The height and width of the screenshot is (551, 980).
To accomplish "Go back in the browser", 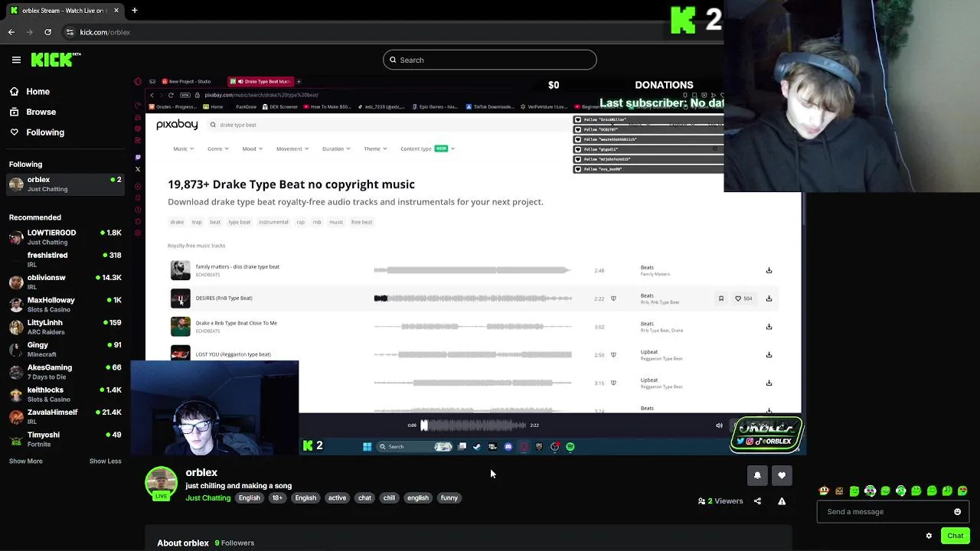I will click(x=11, y=32).
